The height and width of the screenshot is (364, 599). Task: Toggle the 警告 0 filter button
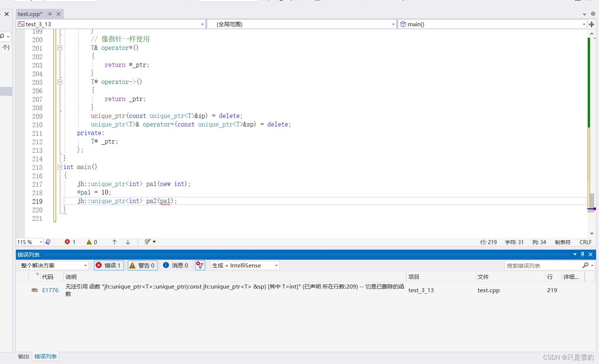[x=143, y=266]
